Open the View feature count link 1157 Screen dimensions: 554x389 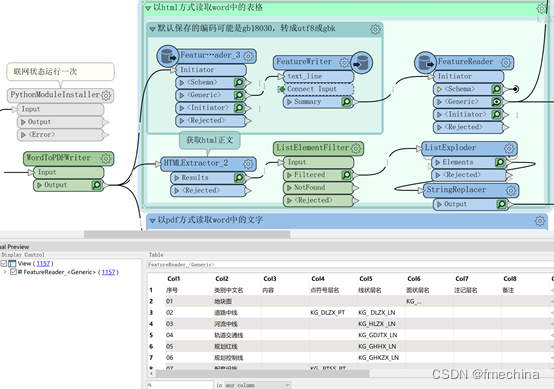[43, 264]
